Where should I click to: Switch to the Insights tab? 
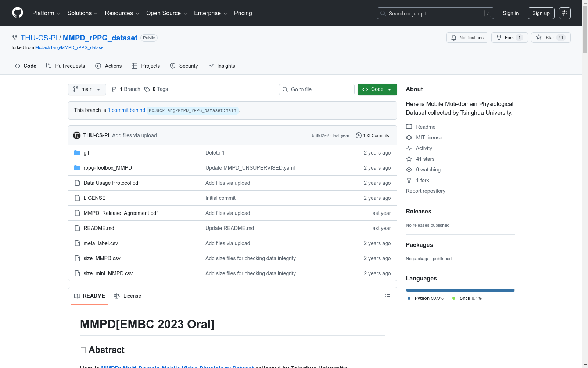click(x=221, y=66)
